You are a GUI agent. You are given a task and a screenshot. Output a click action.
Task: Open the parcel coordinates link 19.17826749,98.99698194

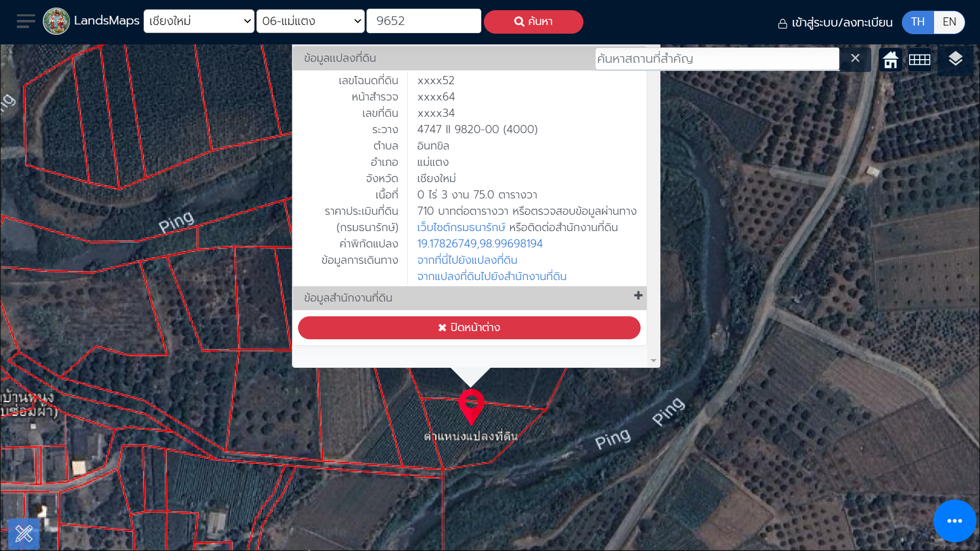click(480, 244)
